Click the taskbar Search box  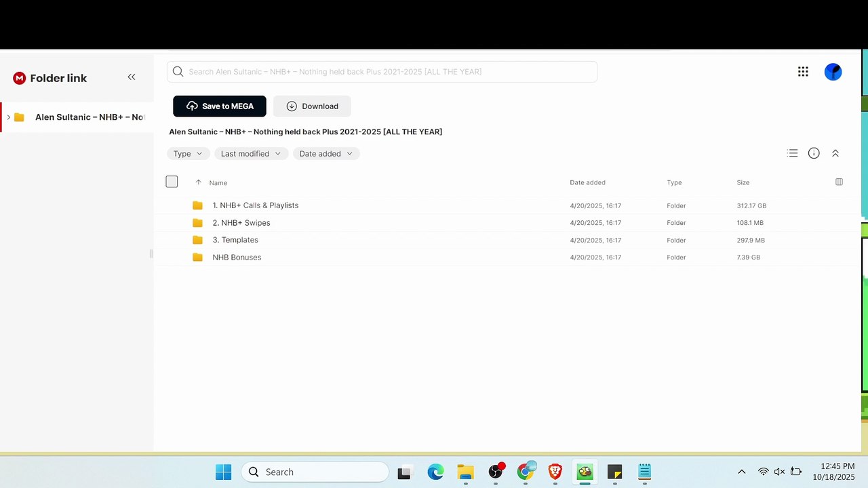[x=315, y=472]
